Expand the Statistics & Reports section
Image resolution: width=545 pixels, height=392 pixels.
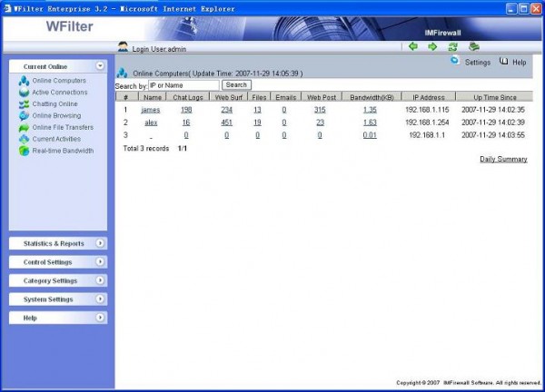99,243
